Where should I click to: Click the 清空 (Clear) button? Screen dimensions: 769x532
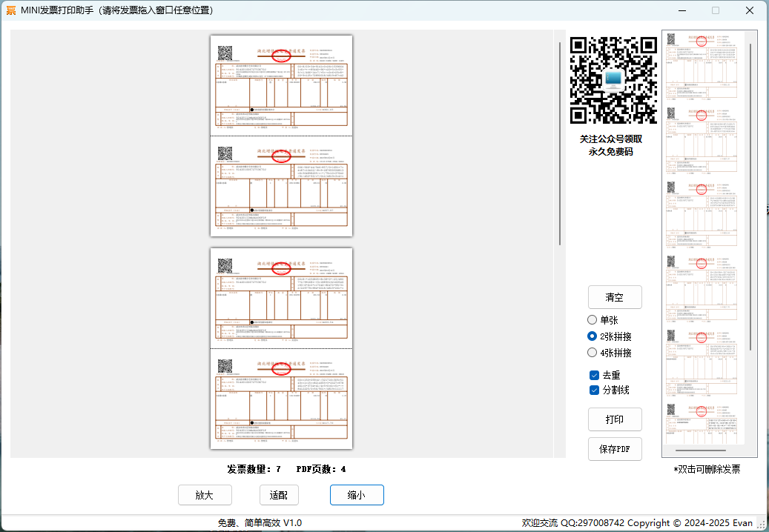615,297
